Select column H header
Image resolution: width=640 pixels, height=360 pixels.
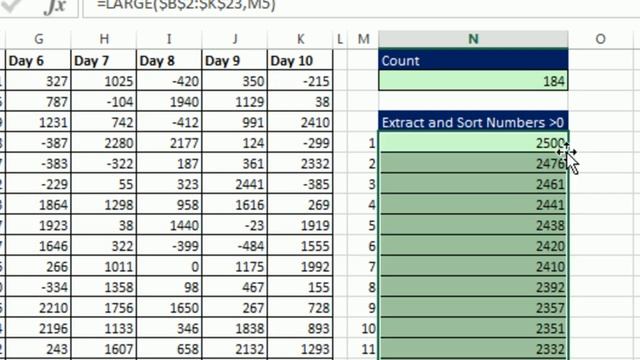(x=104, y=39)
